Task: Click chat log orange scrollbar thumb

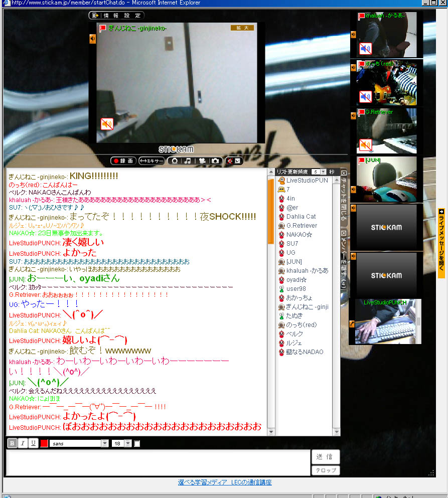Action: click(x=271, y=211)
